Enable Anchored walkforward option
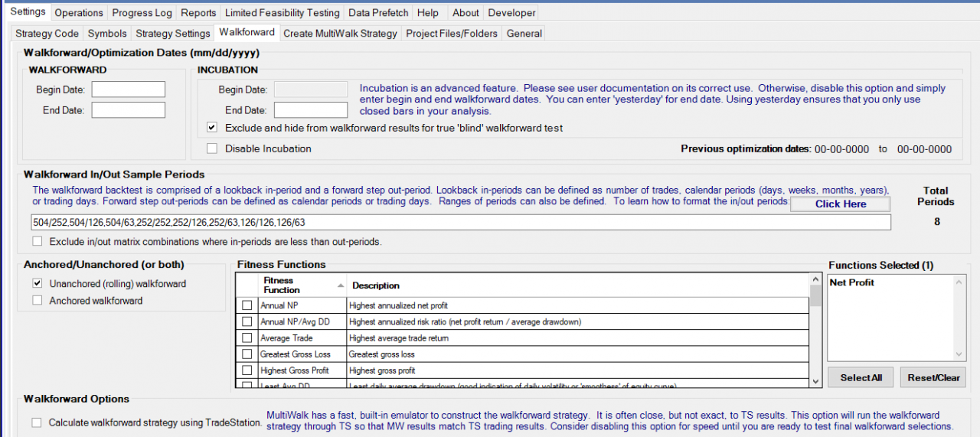The image size is (980, 437). coord(38,301)
